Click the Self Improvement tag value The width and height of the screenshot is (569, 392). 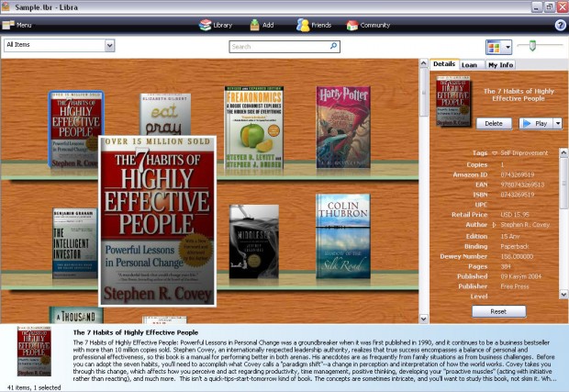(x=524, y=153)
